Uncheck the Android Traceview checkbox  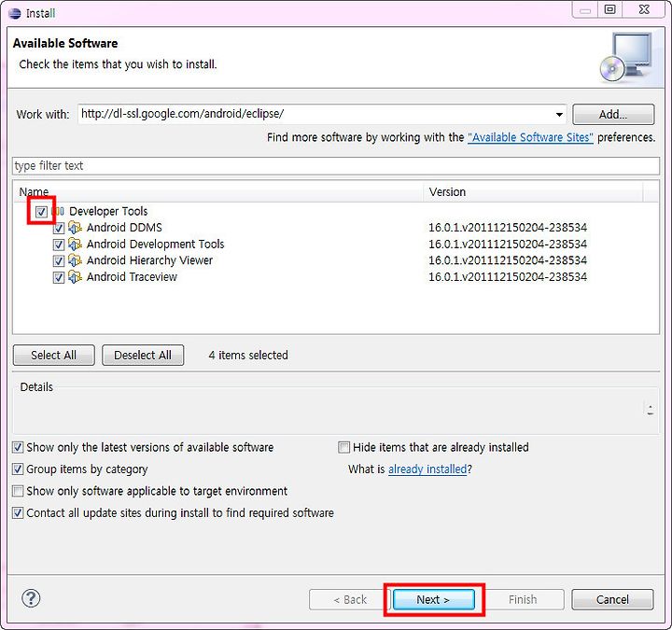59,278
